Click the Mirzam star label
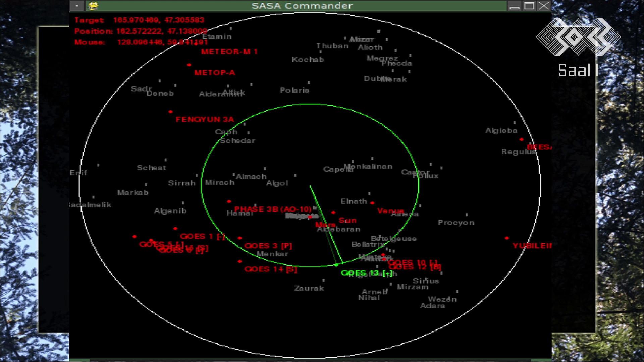The image size is (644, 362). click(413, 287)
